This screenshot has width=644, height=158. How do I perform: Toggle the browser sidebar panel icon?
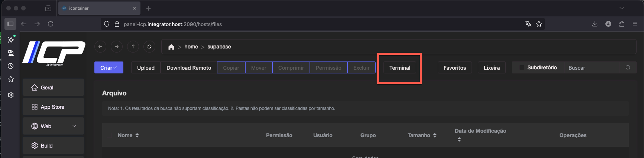(x=10, y=24)
